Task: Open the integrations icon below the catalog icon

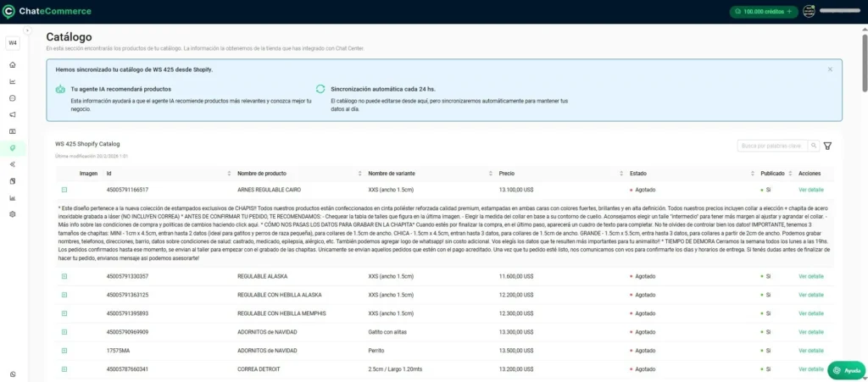Action: tap(13, 164)
